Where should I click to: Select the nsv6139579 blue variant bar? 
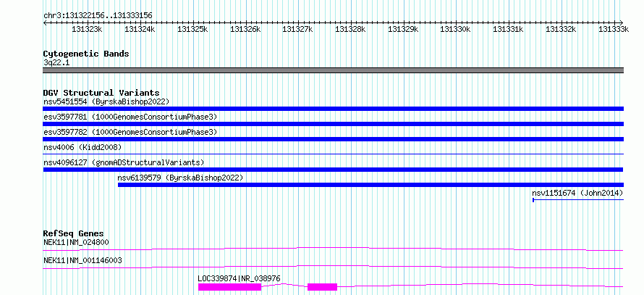click(370, 185)
